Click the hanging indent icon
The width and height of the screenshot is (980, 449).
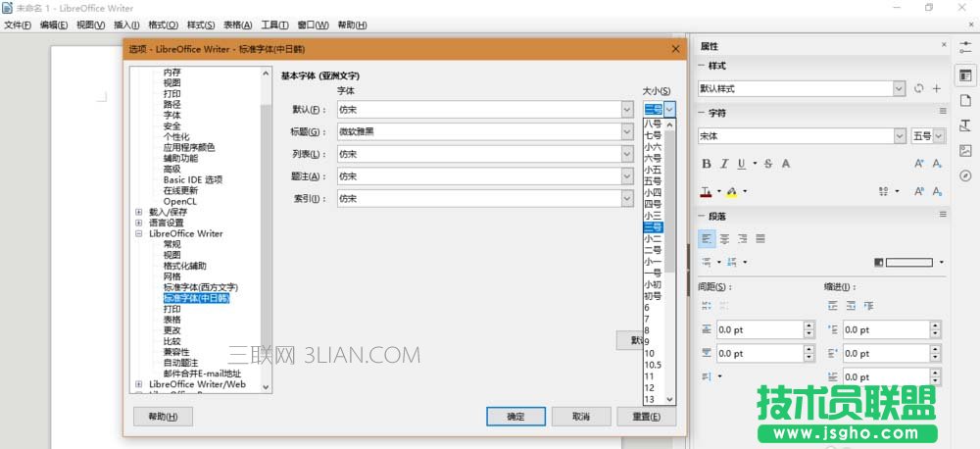(x=868, y=306)
